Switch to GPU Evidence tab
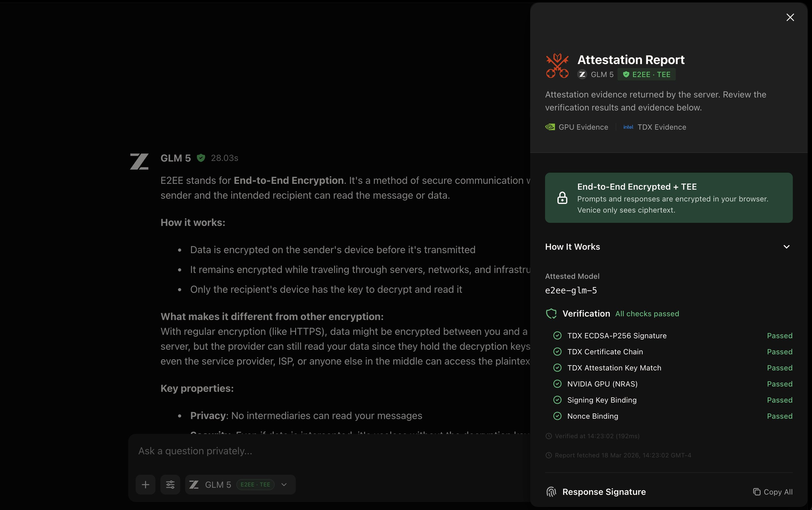The image size is (812, 510). click(x=583, y=127)
